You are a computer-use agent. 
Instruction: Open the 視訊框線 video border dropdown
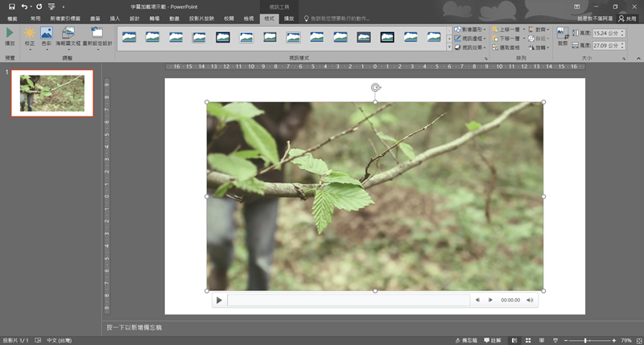(471, 38)
